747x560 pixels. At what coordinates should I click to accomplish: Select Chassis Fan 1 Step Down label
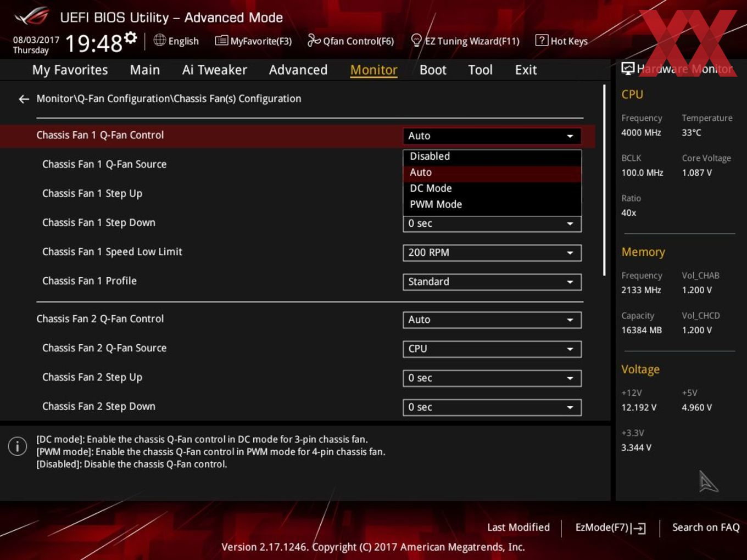pos(99,222)
